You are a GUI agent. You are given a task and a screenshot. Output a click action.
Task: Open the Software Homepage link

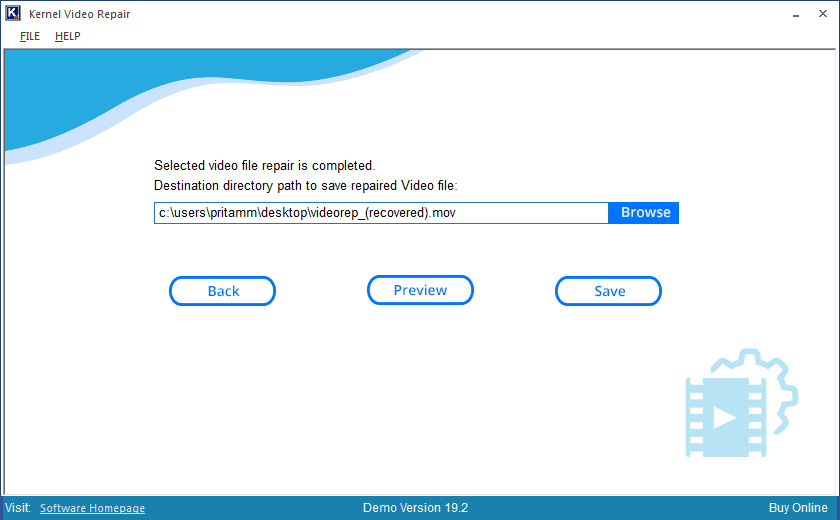click(x=92, y=508)
